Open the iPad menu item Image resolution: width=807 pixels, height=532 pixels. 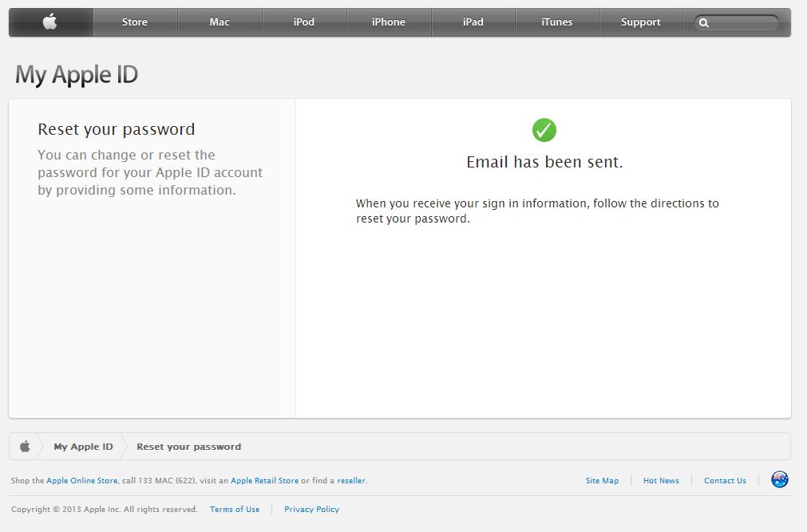(x=473, y=22)
